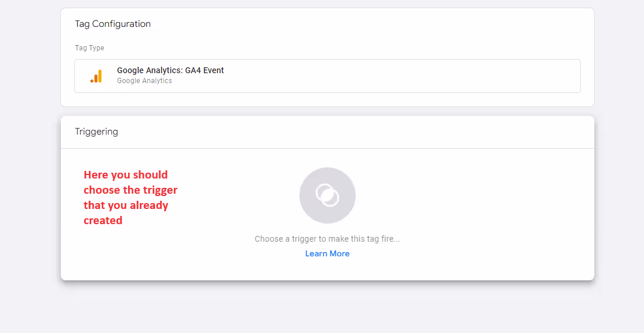Click the gray trigger placeholder circle icon

tap(328, 195)
